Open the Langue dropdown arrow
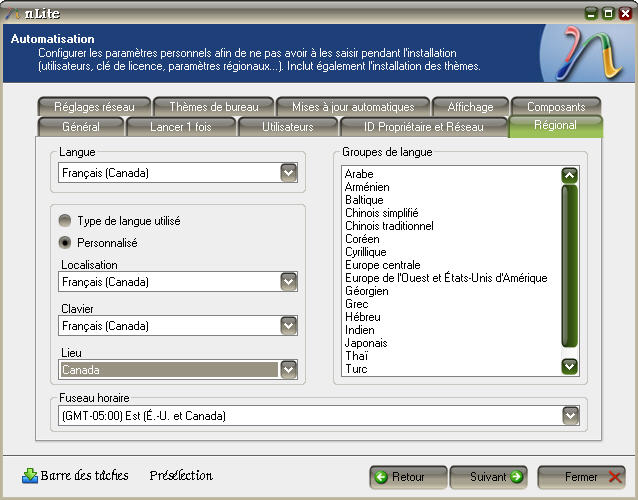The image size is (638, 500). (288, 172)
